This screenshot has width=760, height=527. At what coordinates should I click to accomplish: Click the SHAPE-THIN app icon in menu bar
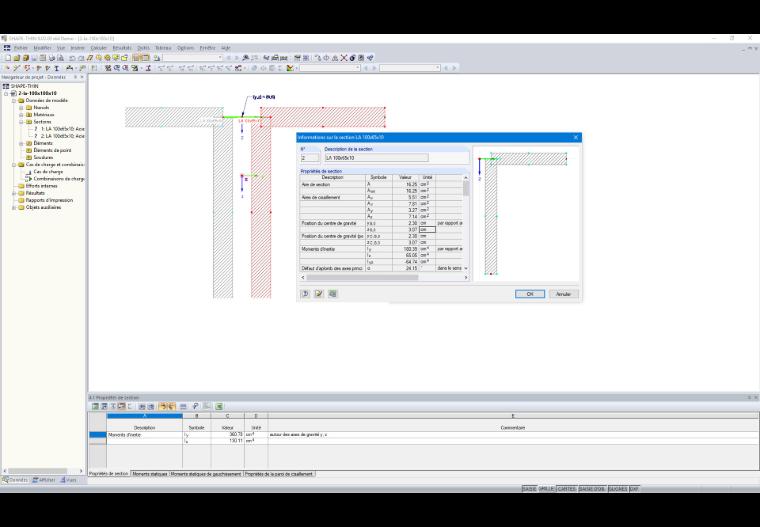7,48
